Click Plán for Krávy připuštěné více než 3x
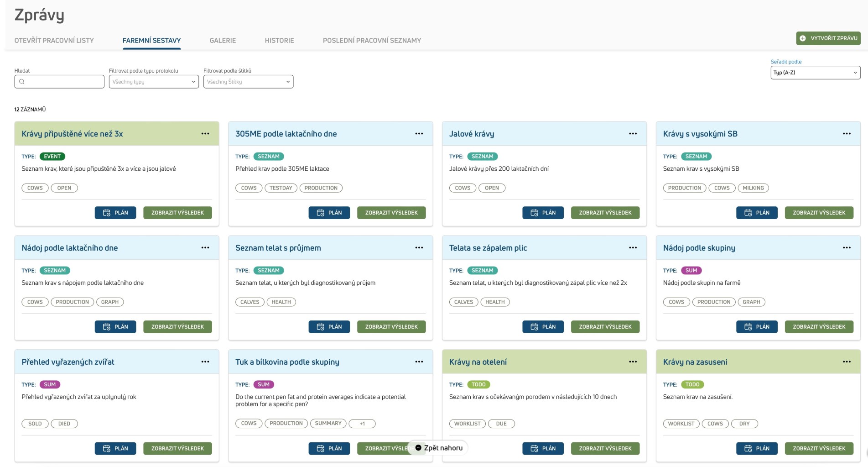The image size is (868, 467). coord(115,213)
